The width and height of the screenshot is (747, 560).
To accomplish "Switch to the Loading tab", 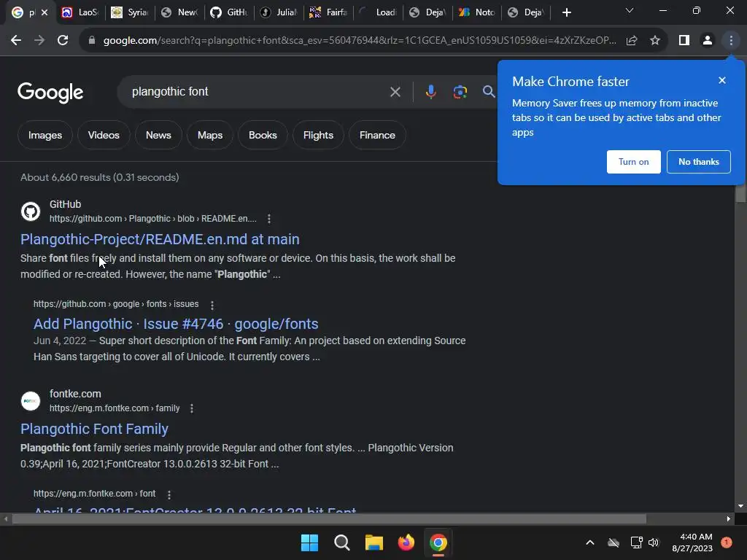I will click(x=377, y=12).
